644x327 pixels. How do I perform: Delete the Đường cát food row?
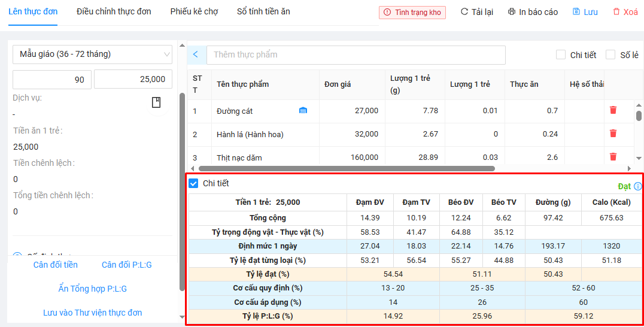point(613,110)
